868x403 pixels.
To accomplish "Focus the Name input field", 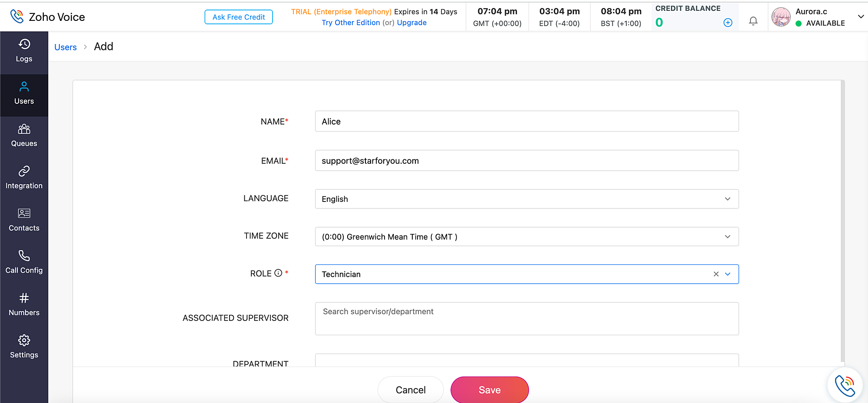I will click(527, 122).
